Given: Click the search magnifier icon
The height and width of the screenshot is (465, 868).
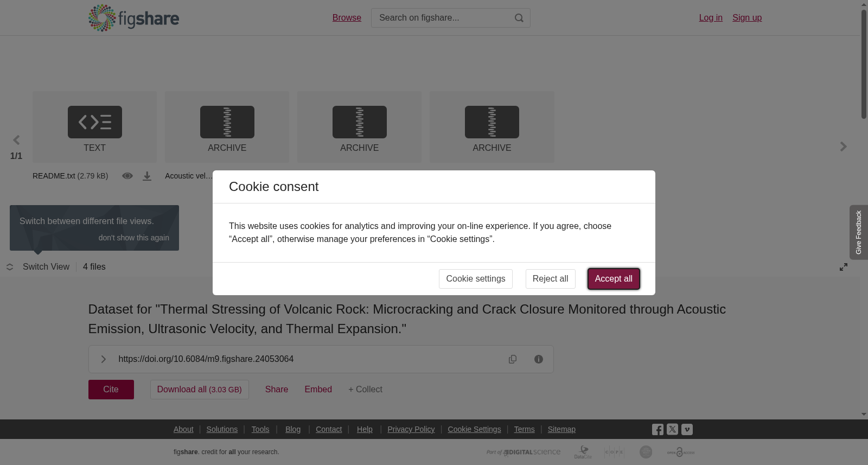Looking at the screenshot, I should click(519, 18).
